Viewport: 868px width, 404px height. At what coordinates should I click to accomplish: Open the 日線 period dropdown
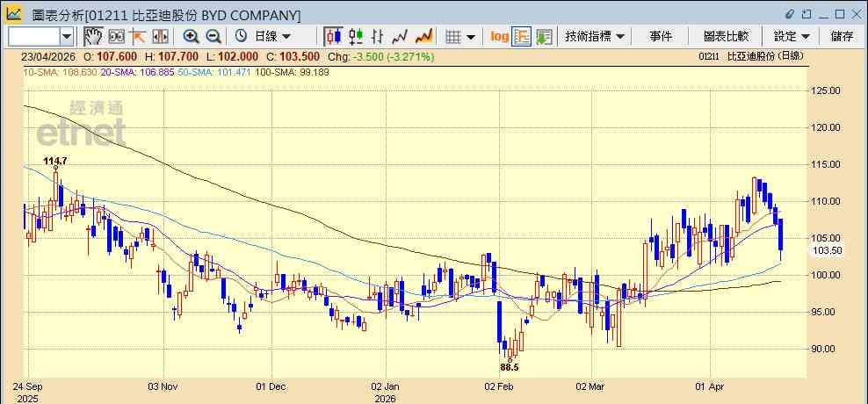(x=271, y=37)
